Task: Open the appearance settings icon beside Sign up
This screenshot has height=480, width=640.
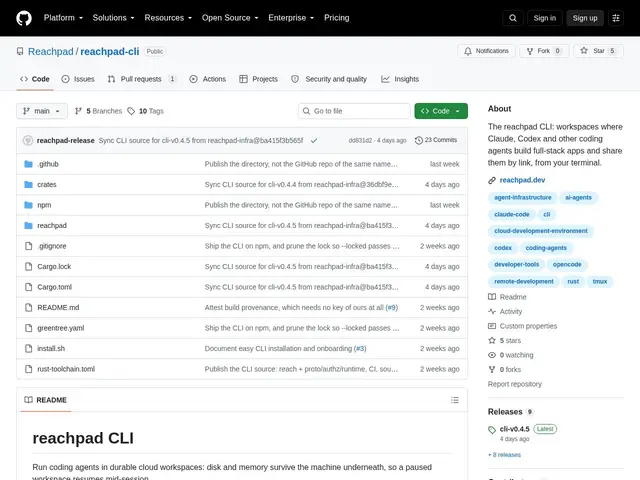Action: coord(616,18)
